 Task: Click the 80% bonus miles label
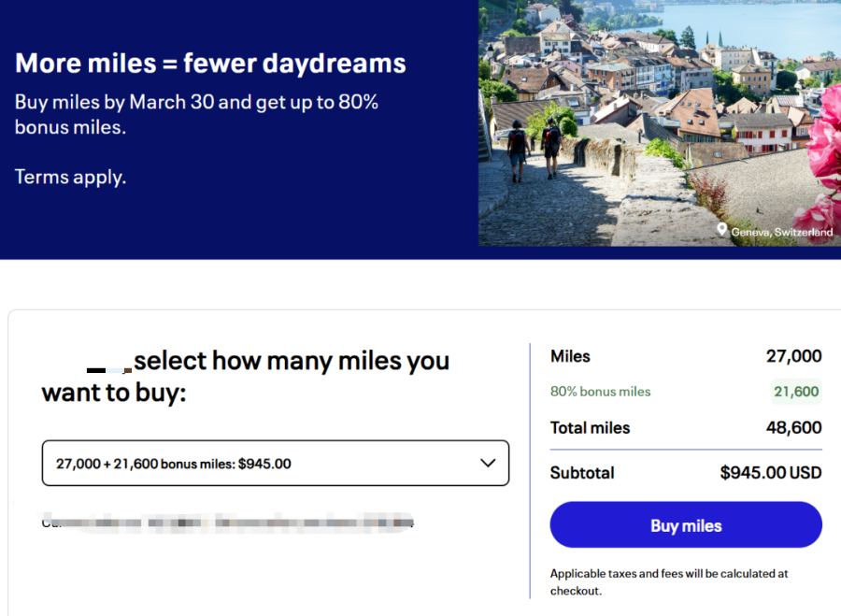pyautogui.click(x=600, y=392)
